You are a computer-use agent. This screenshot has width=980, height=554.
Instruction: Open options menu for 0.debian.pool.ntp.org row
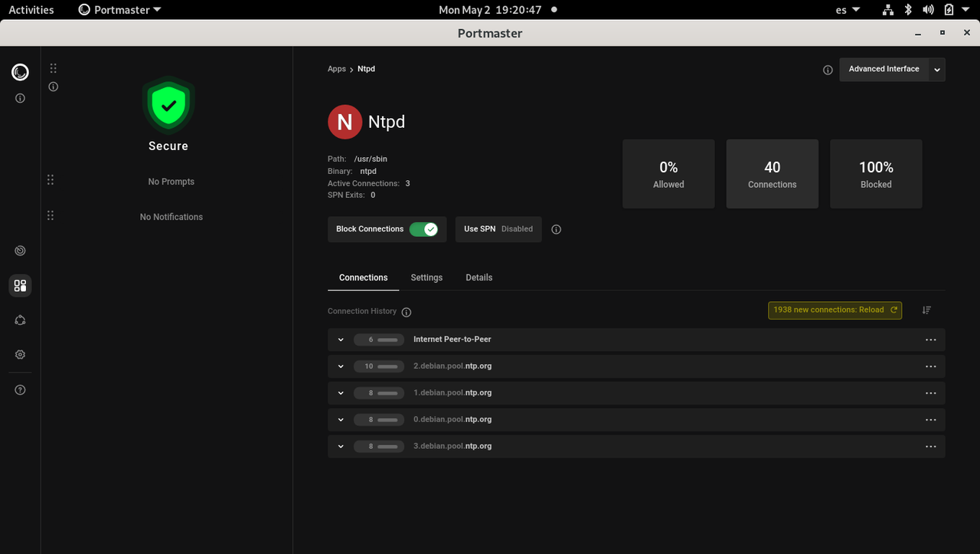[x=931, y=420]
